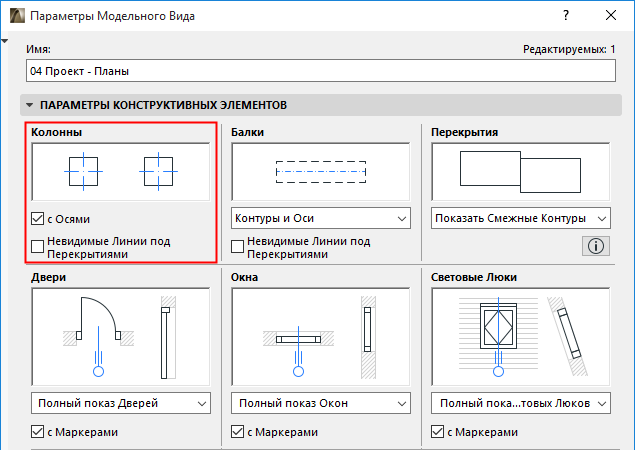The height and width of the screenshot is (450, 635).
Task: Toggle 'с Маркерами' checkbox for Двери
Action: (x=37, y=432)
